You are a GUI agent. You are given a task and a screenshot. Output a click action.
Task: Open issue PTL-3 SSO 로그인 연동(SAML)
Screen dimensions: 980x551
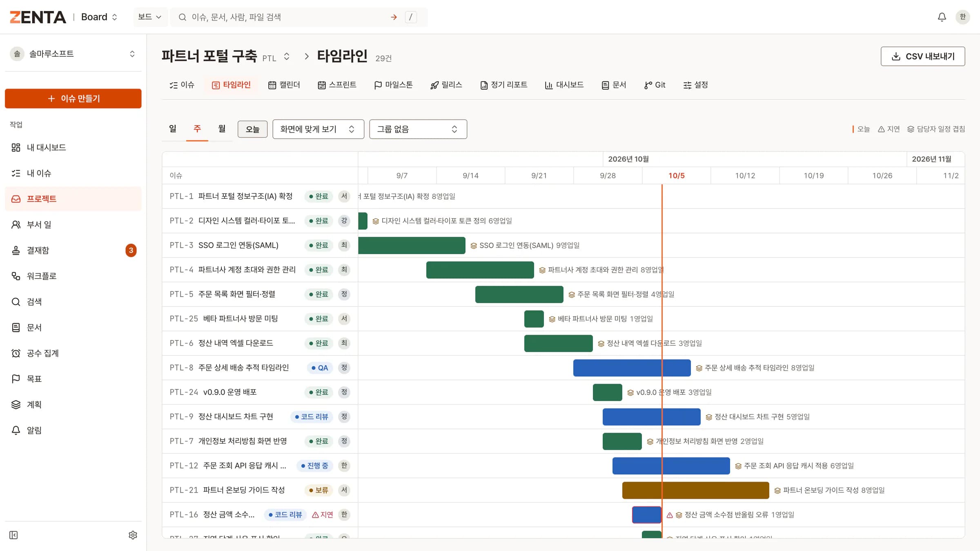pyautogui.click(x=238, y=245)
